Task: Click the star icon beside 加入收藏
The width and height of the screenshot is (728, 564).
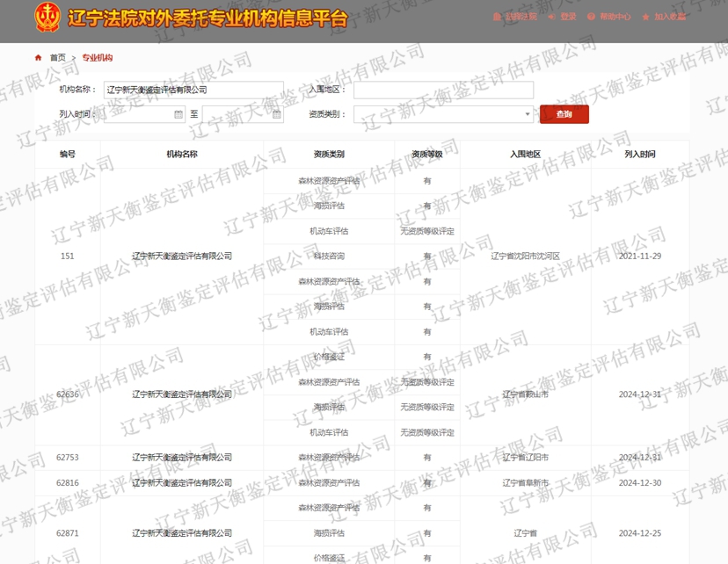Action: pos(646,15)
